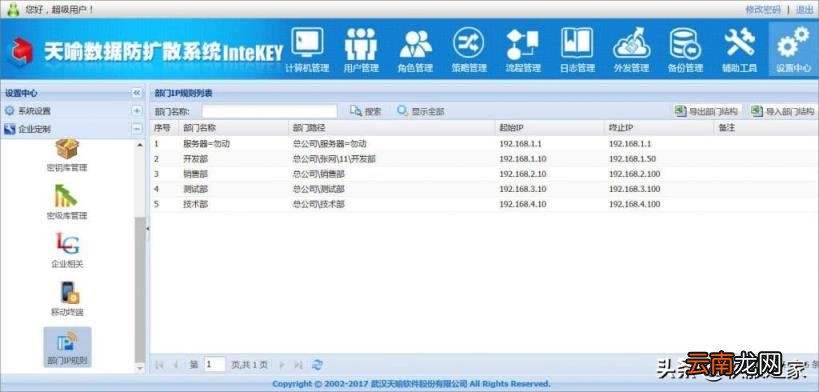The height and width of the screenshot is (392, 819).
Task: Select the 测试部 department row
Action: point(484,189)
